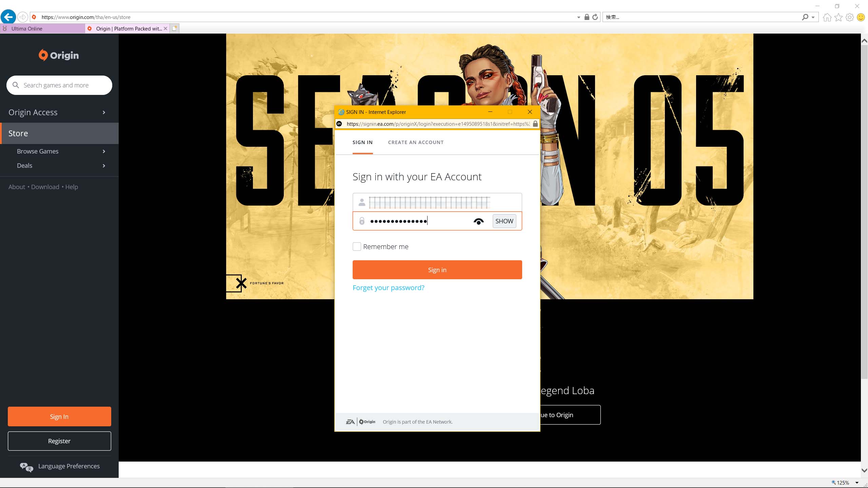The height and width of the screenshot is (488, 868).
Task: Open Origin Access sidebar item
Action: (59, 112)
